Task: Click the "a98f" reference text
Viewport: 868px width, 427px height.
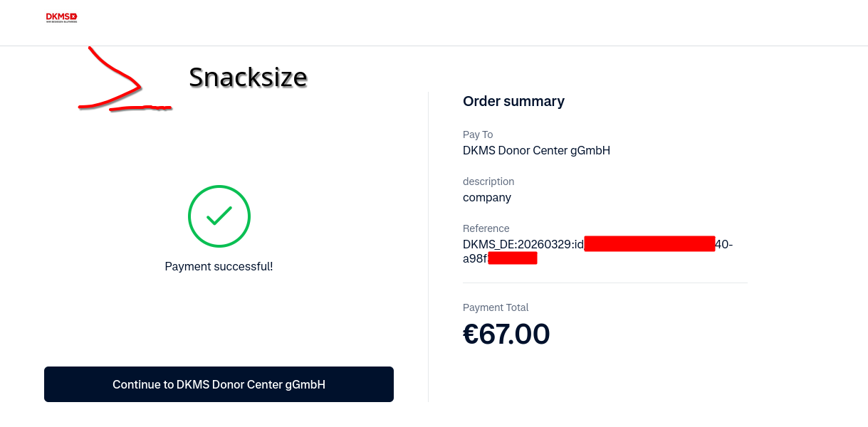Action: tap(475, 258)
